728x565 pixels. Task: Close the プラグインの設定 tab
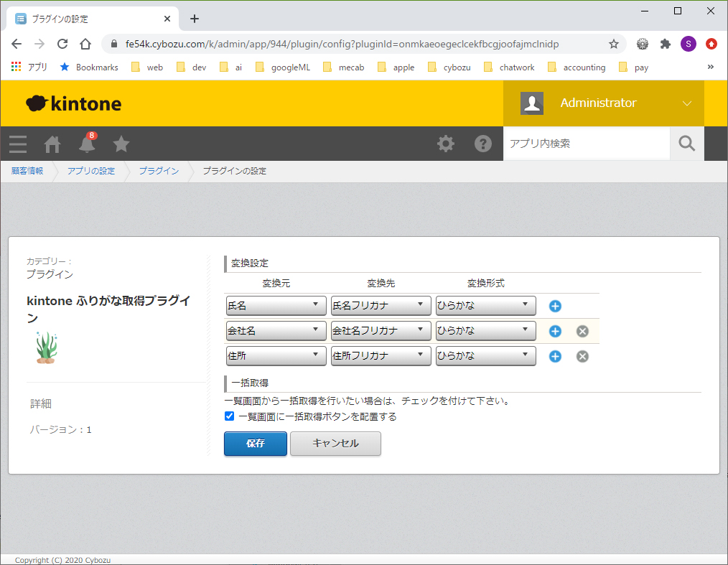(167, 19)
